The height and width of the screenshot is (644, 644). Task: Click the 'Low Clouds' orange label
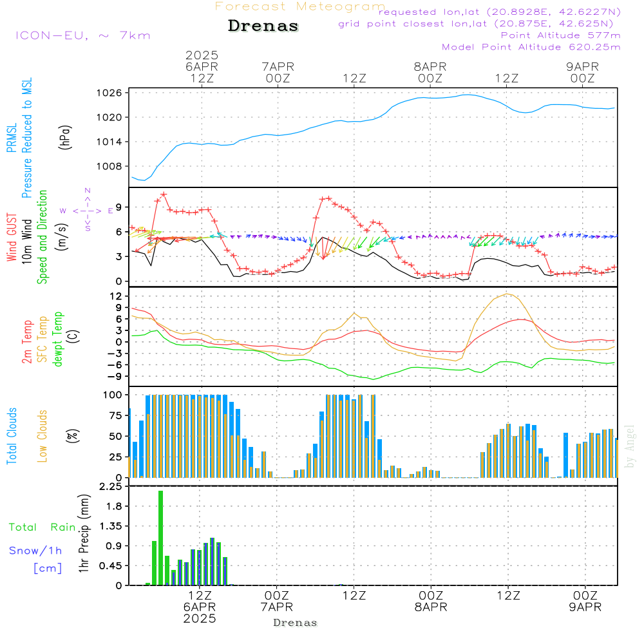point(43,436)
